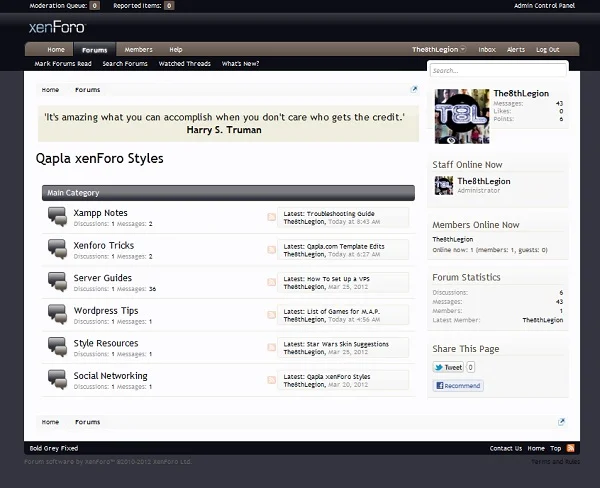The height and width of the screenshot is (488, 600).
Task: Open the Server Guides forum title
Action: click(x=103, y=278)
